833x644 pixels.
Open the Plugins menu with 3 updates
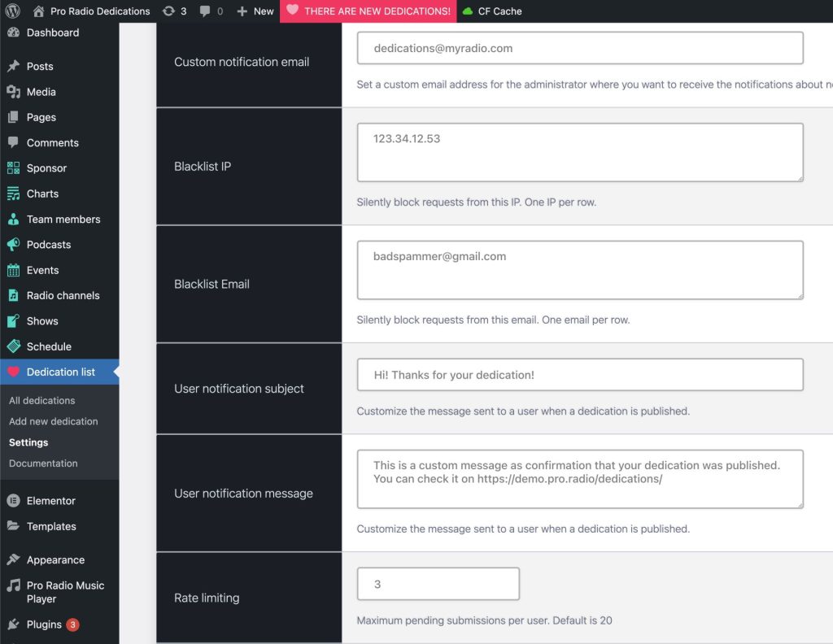pyautogui.click(x=44, y=624)
